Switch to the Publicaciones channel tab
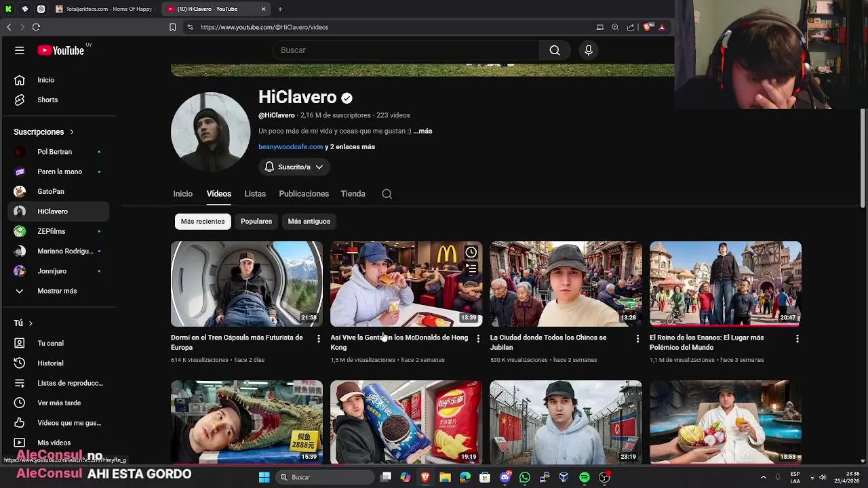This screenshot has height=488, width=868. click(304, 194)
